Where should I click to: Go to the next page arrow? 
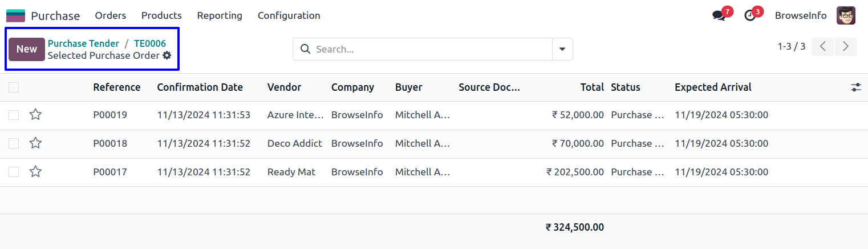[846, 47]
